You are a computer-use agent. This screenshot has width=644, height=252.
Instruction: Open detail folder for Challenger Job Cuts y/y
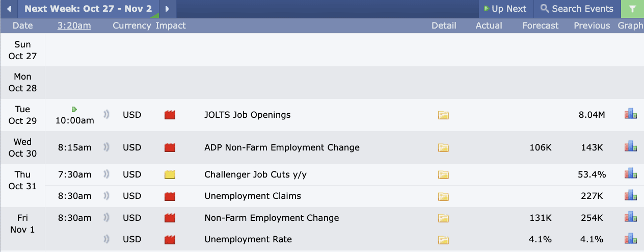443,175
